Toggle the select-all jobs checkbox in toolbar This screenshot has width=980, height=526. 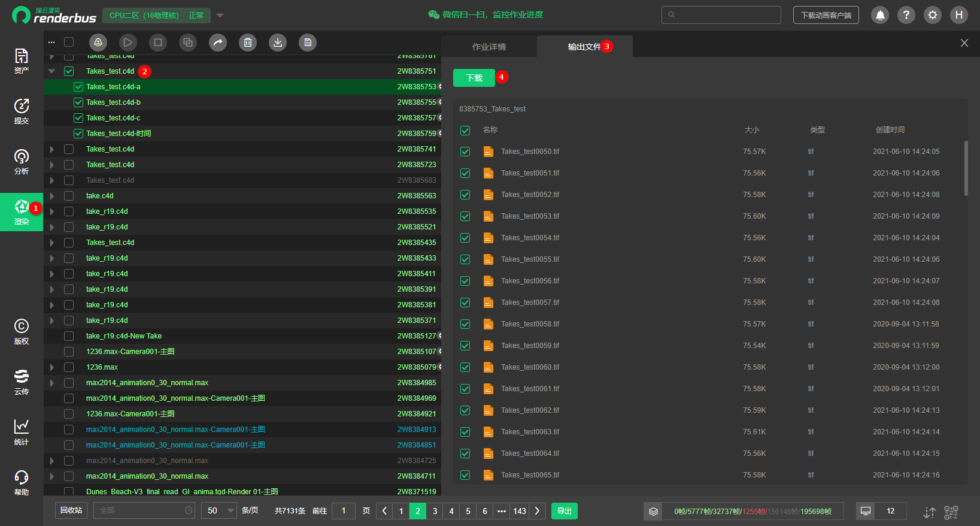pyautogui.click(x=69, y=42)
